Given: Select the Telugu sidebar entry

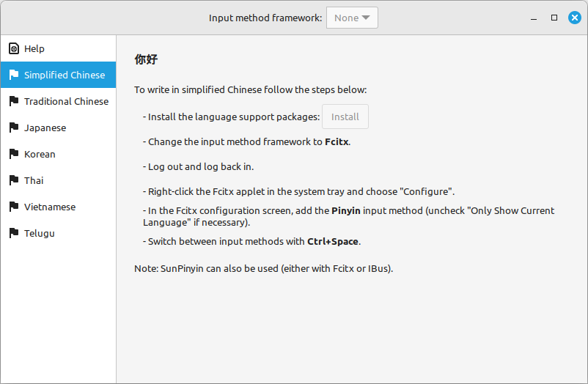Looking at the screenshot, I should click(x=40, y=233).
